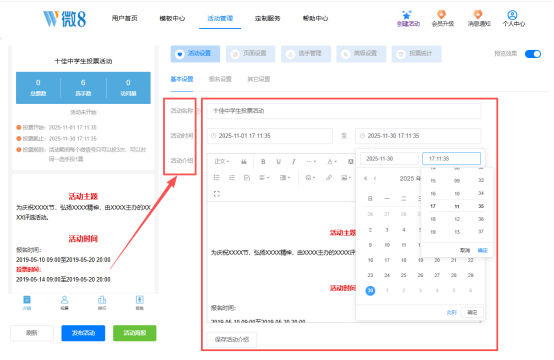Switch to the 选手管理 tab
The height and width of the screenshot is (360, 554).
coord(306,54)
